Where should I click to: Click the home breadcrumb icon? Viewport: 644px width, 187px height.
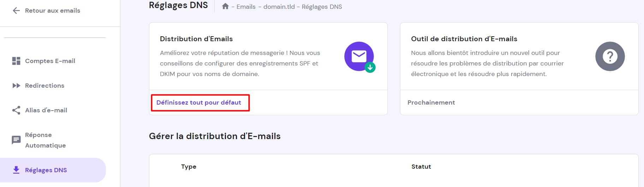pos(225,6)
